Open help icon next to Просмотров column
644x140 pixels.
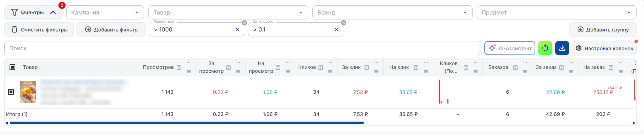coord(179,68)
